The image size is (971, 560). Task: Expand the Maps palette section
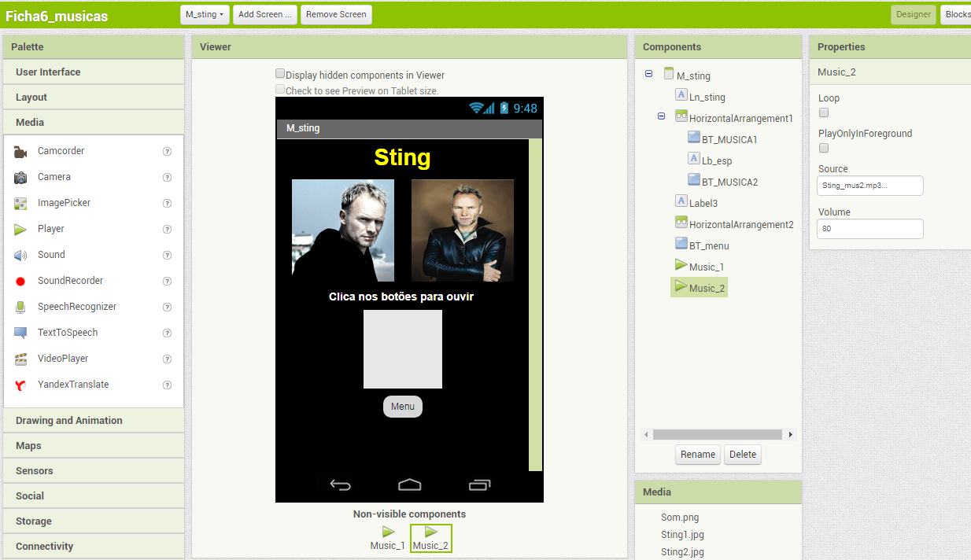point(94,446)
